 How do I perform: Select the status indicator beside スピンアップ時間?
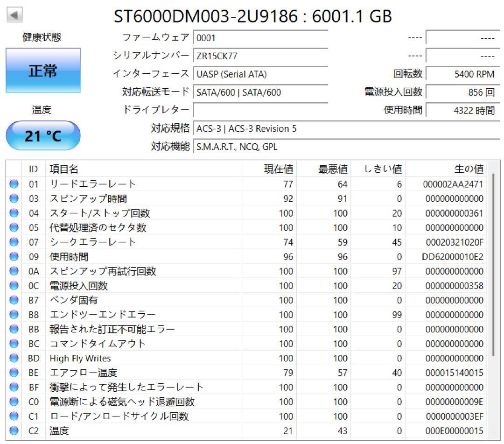(x=14, y=198)
